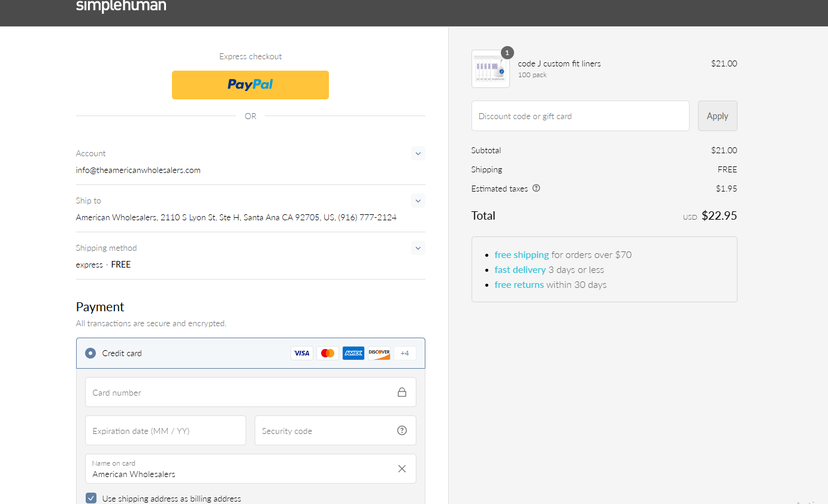Show the +4 additional card types
Image resolution: width=828 pixels, height=504 pixels.
pos(405,353)
